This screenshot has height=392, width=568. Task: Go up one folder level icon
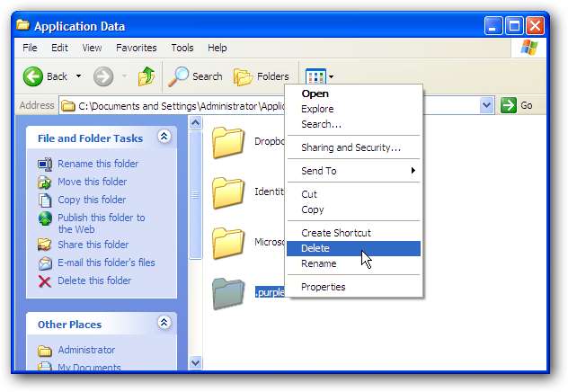coord(146,76)
